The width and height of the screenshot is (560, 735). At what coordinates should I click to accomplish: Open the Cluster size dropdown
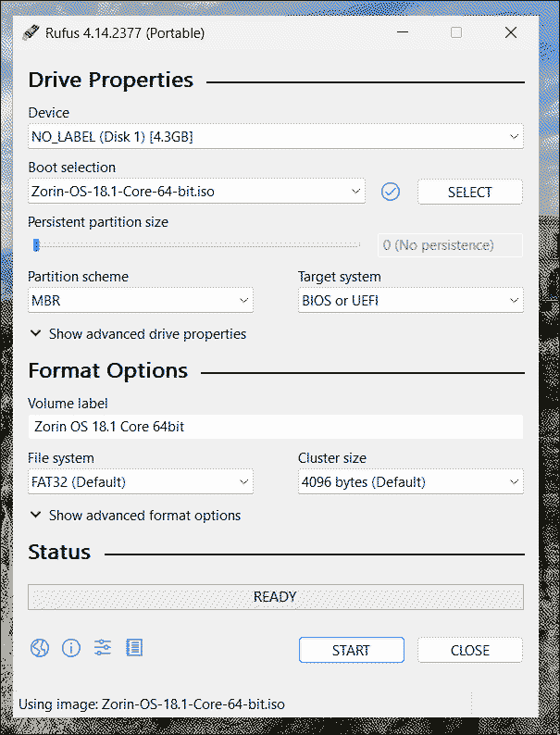(x=410, y=482)
